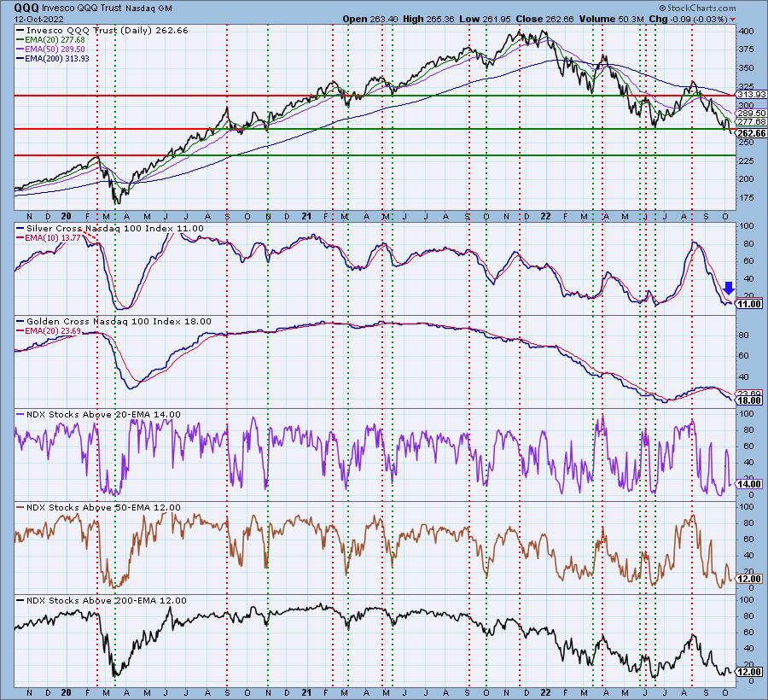Viewport: 768px width, 700px height.
Task: Click the 225 price axis label
Action: [x=746, y=160]
